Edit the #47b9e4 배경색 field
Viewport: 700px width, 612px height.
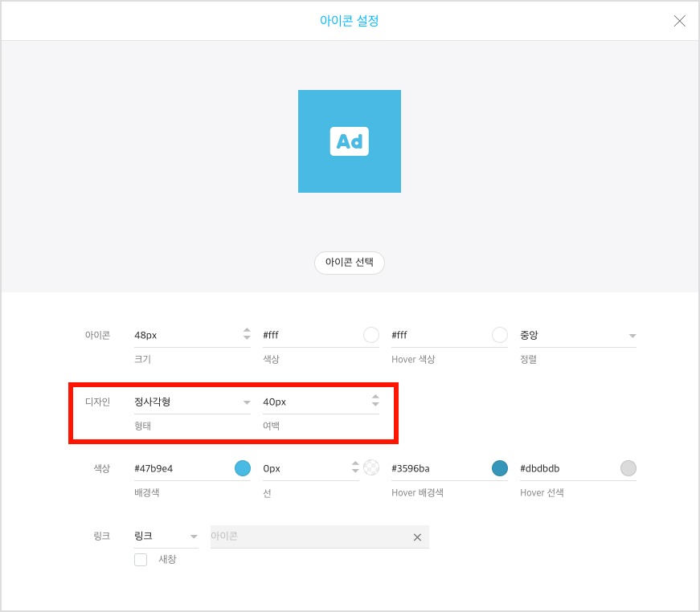click(183, 469)
